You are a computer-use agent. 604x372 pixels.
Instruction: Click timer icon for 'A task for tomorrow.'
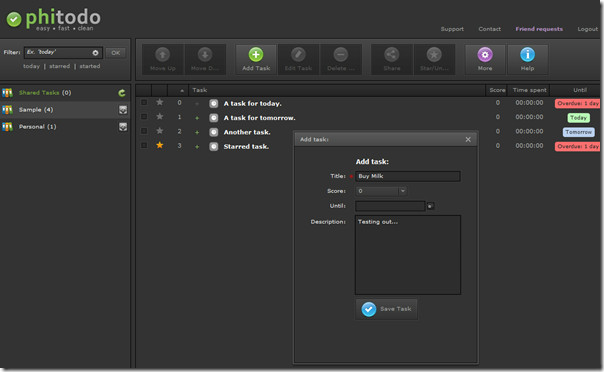pos(214,117)
